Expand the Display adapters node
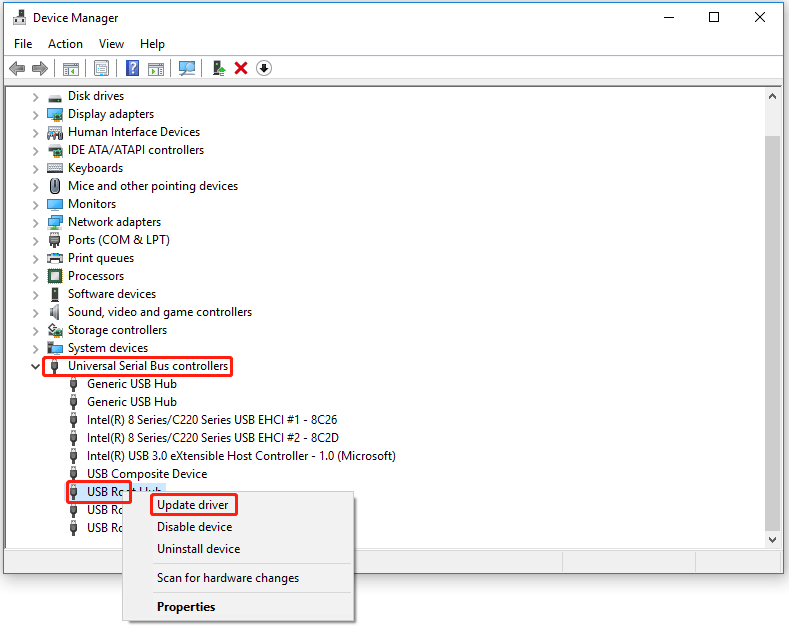Viewport: 789px width, 629px height. 35,115
